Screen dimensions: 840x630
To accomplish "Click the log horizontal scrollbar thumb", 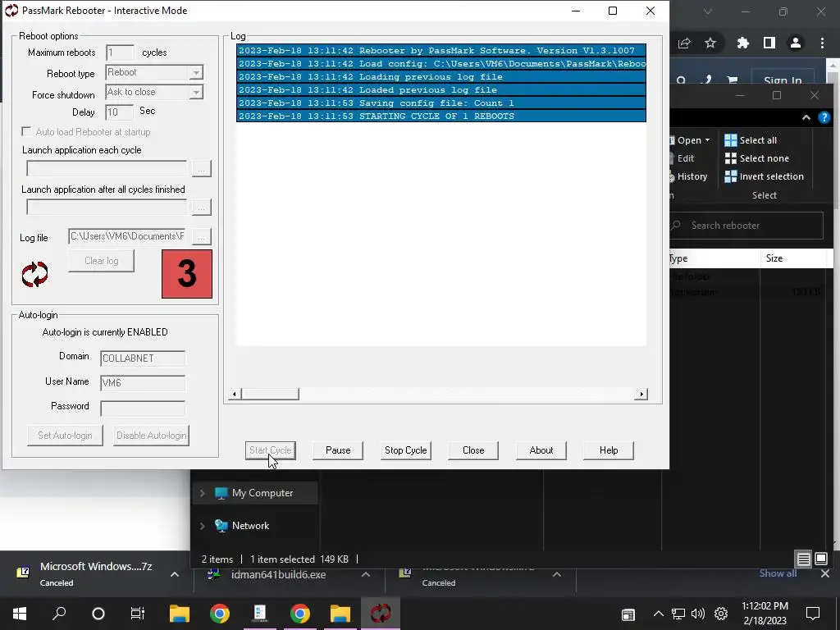I will 270,395.
